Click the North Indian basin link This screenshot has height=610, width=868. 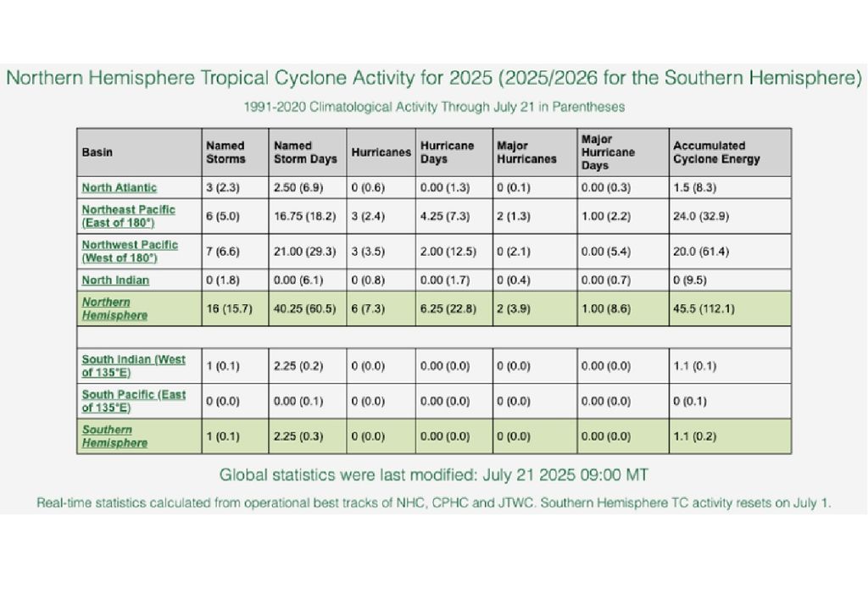(x=115, y=280)
